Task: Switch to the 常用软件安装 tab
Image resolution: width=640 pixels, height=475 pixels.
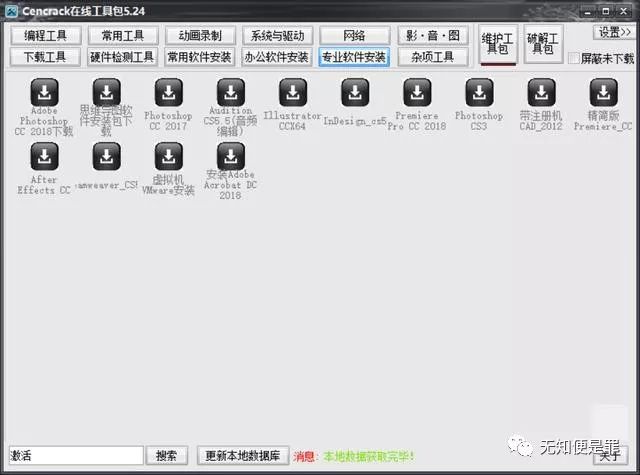Action: [x=200, y=57]
